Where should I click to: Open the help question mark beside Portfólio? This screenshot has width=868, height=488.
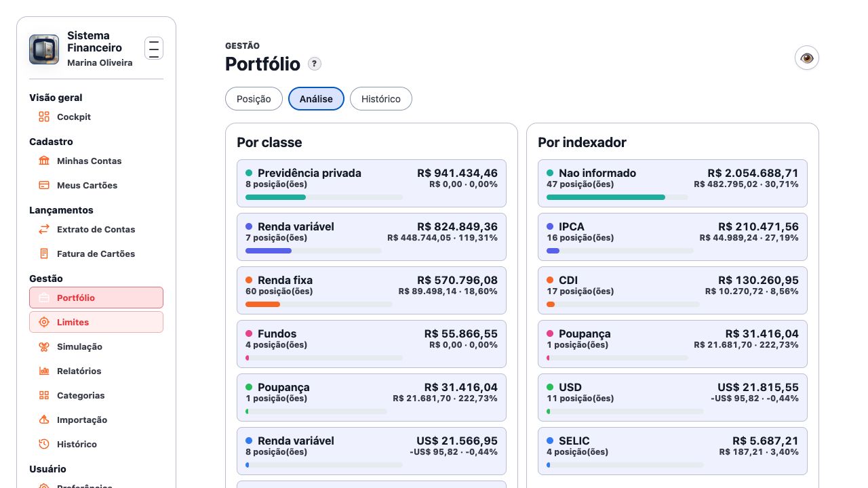tap(315, 64)
